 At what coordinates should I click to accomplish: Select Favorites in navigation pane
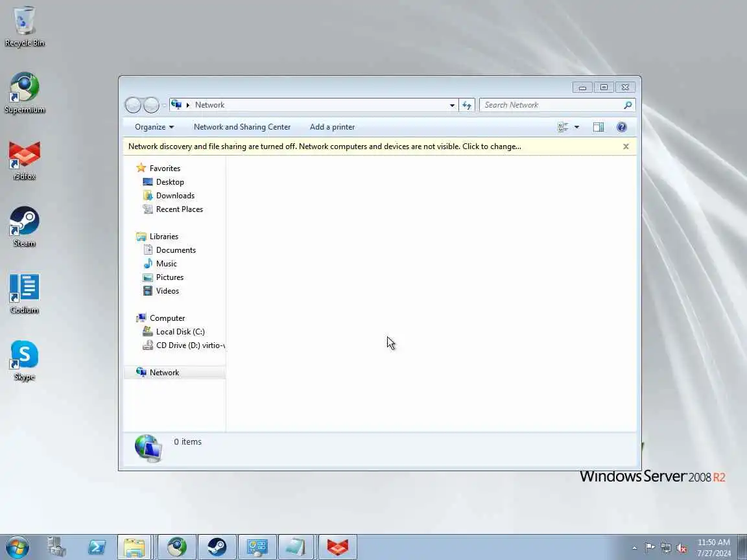click(x=158, y=168)
